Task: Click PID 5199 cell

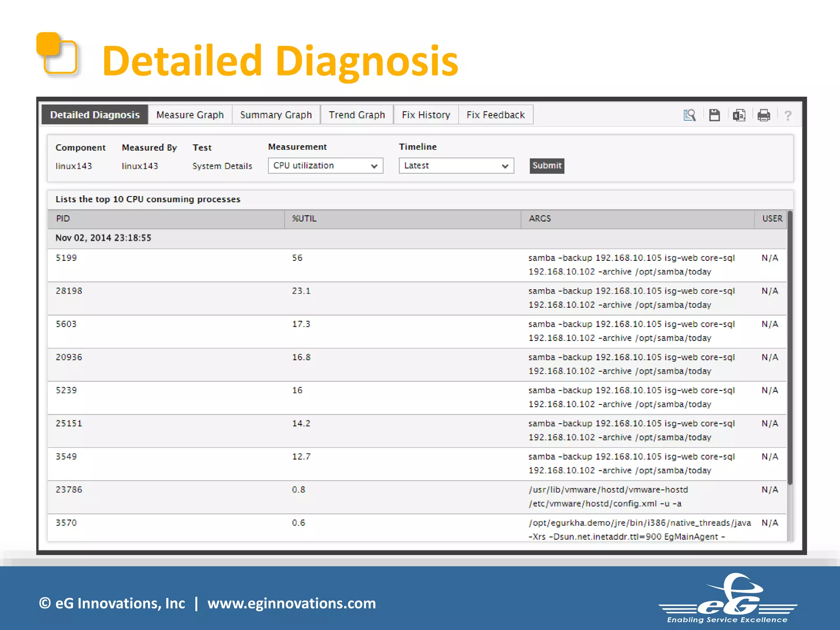Action: pyautogui.click(x=66, y=258)
